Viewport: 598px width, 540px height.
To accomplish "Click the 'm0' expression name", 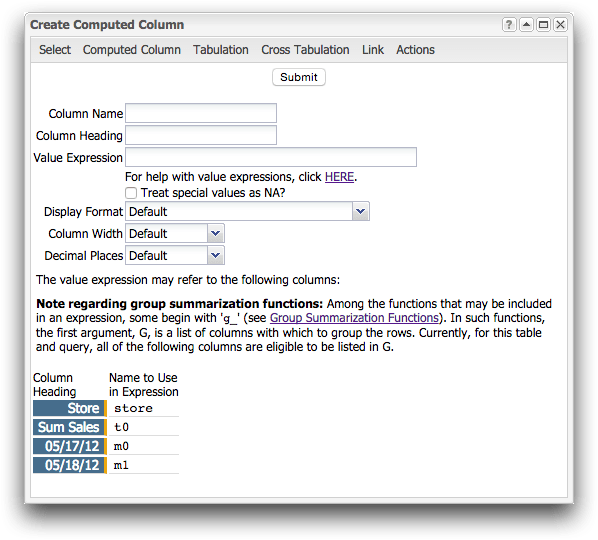I will (x=121, y=446).
